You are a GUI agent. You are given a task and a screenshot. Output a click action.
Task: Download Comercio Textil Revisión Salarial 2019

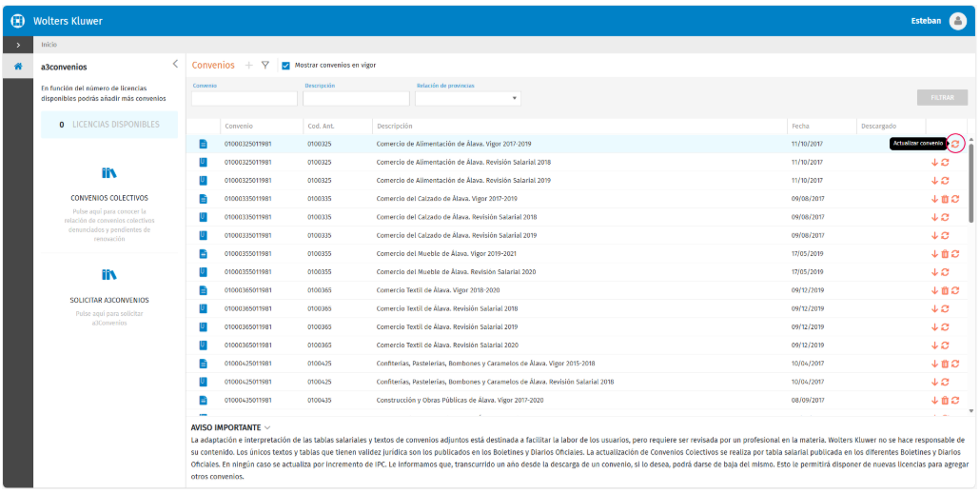click(935, 326)
